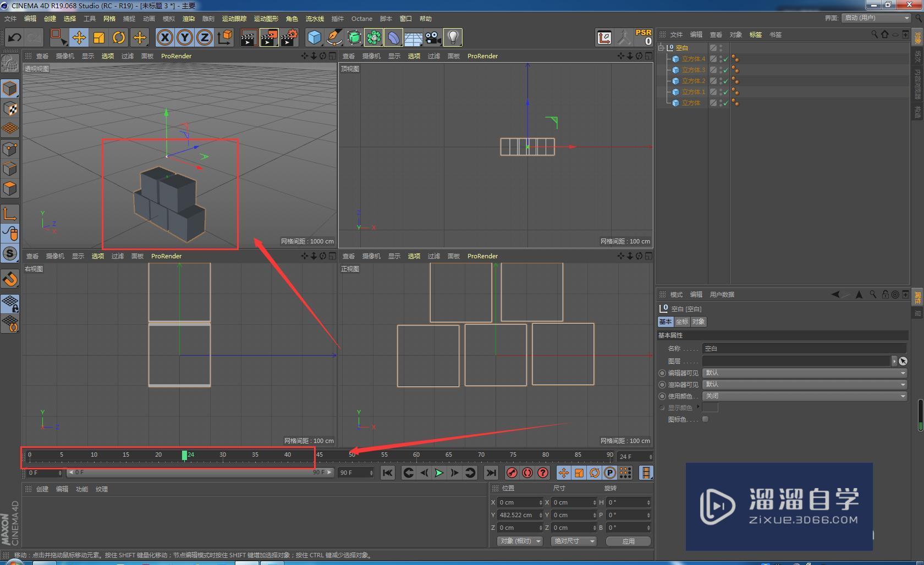Switch to 坐标 tab in attributes
The height and width of the screenshot is (565, 924).
pyautogui.click(x=681, y=322)
